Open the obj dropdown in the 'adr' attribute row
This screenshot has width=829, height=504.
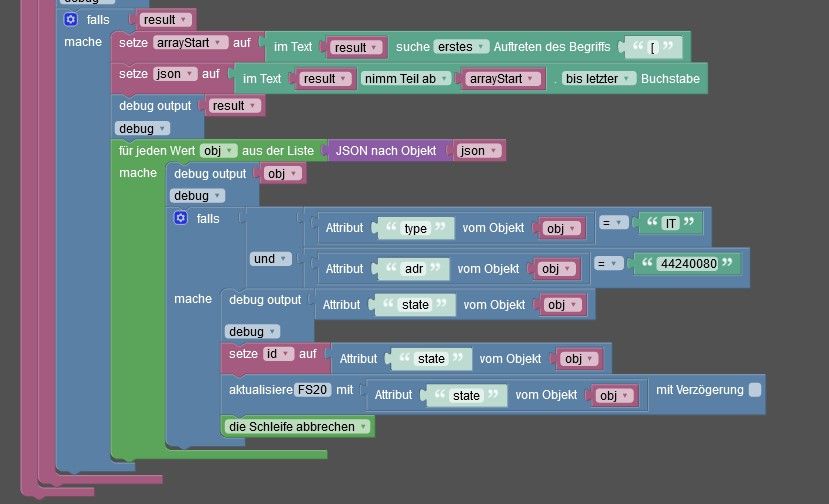pyautogui.click(x=556, y=269)
